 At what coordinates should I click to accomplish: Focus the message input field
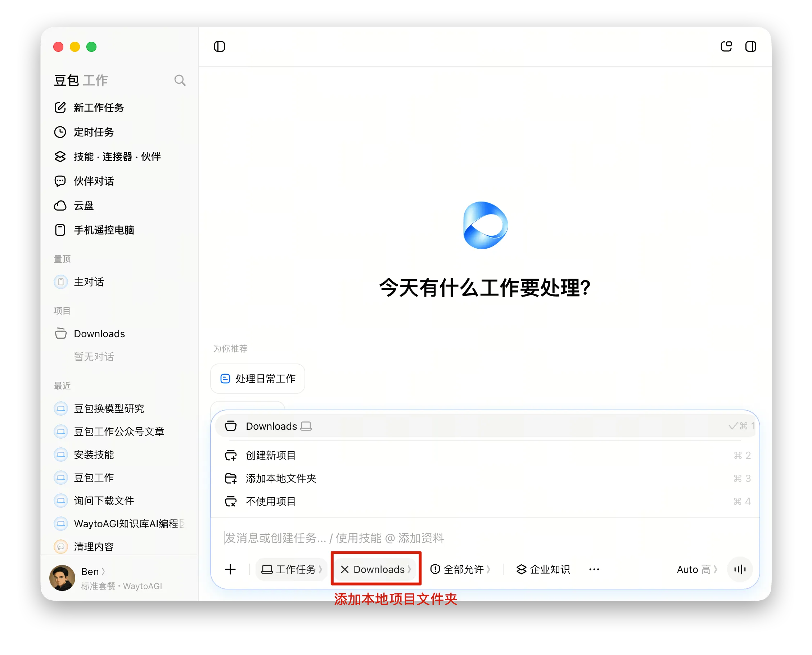(x=485, y=538)
